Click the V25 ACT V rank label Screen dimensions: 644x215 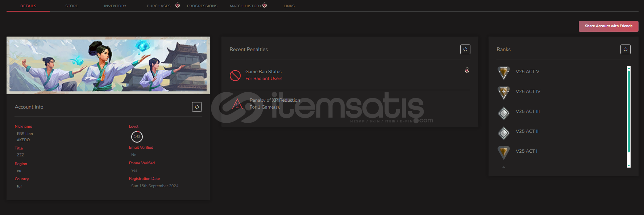(527, 72)
